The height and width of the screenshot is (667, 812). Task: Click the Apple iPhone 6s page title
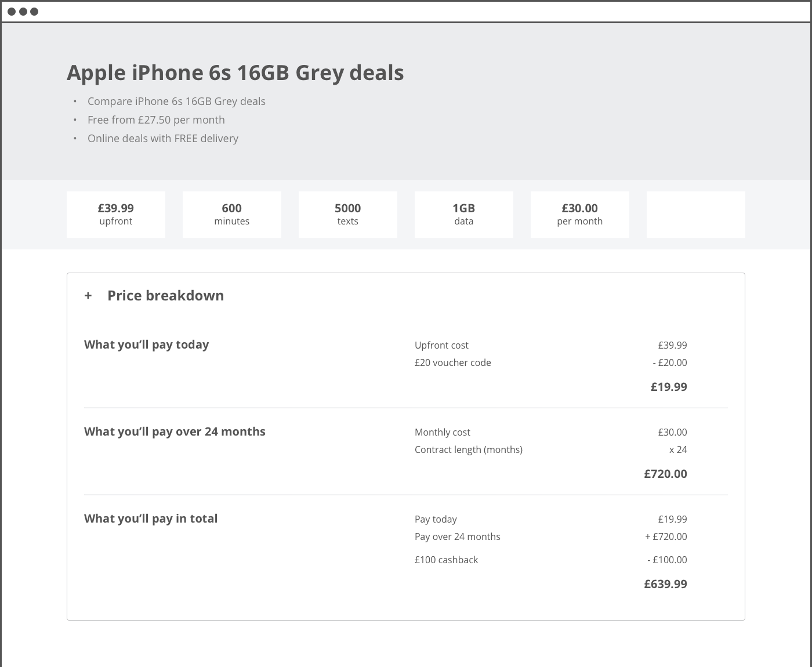coord(235,73)
